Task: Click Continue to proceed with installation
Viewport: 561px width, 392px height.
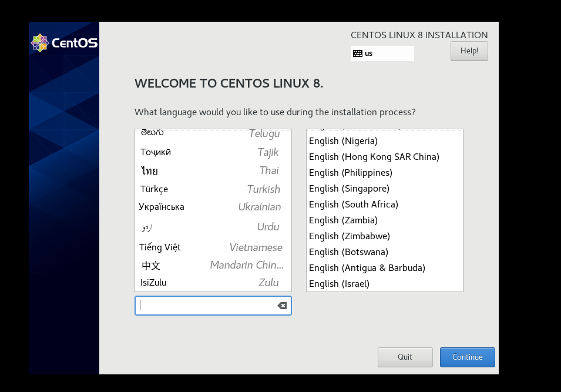Action: (x=467, y=357)
